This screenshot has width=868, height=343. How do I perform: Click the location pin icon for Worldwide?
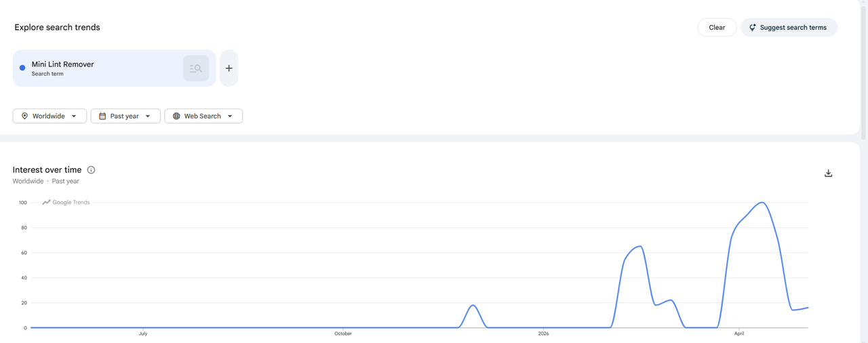coord(24,116)
